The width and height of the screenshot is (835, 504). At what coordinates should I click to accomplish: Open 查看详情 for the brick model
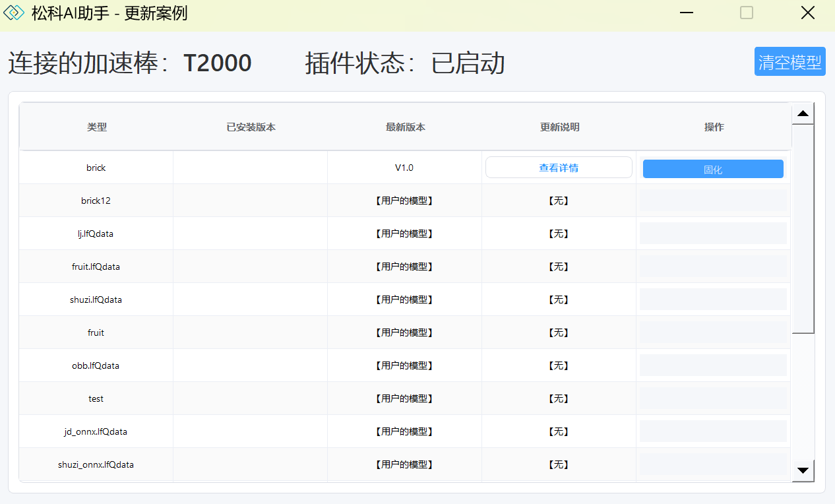[x=559, y=168]
